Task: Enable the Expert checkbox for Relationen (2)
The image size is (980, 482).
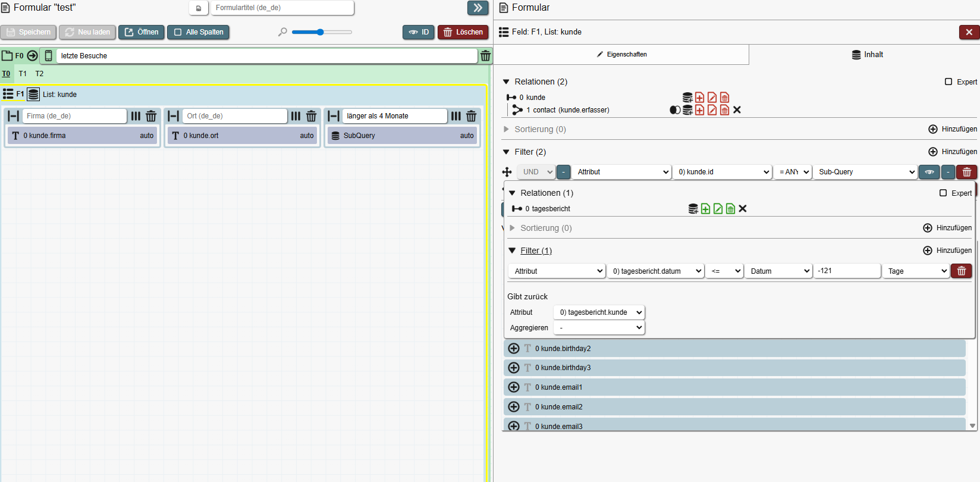Action: coord(948,82)
